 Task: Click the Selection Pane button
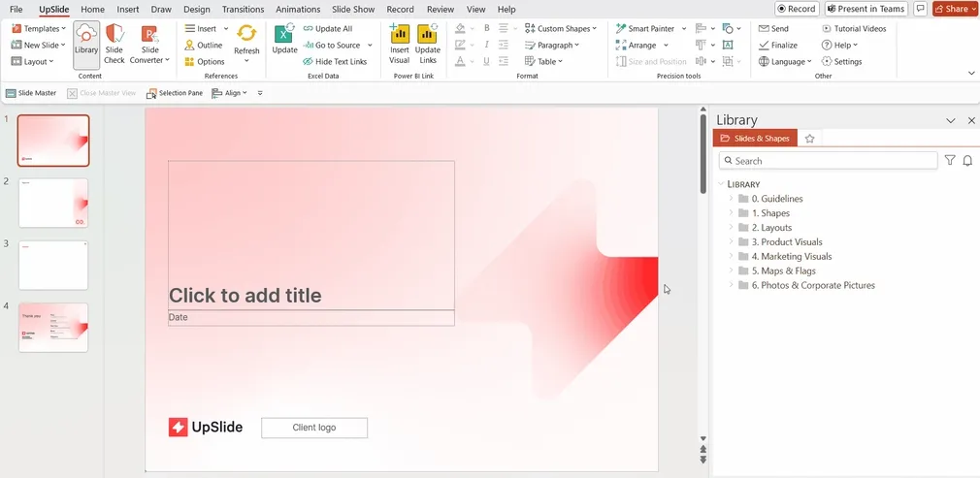pyautogui.click(x=175, y=93)
